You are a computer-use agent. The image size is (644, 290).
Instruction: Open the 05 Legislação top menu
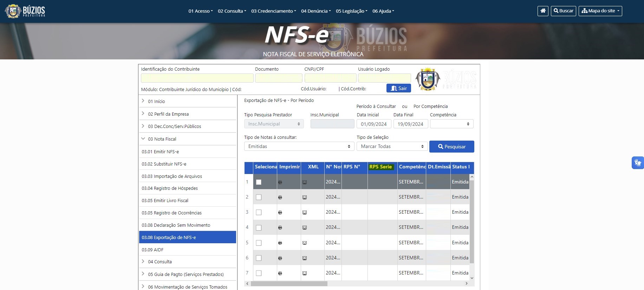tap(352, 11)
